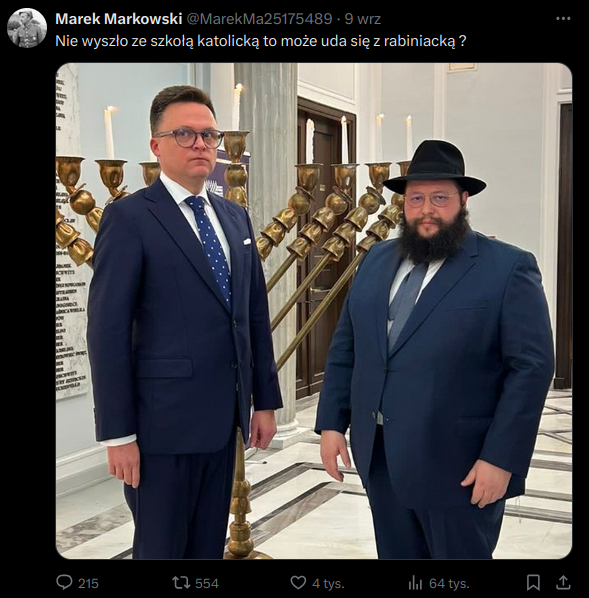Screen dimensions: 589x598
Task: Click the '9 wrz' post timestamp
Action: tap(363, 19)
